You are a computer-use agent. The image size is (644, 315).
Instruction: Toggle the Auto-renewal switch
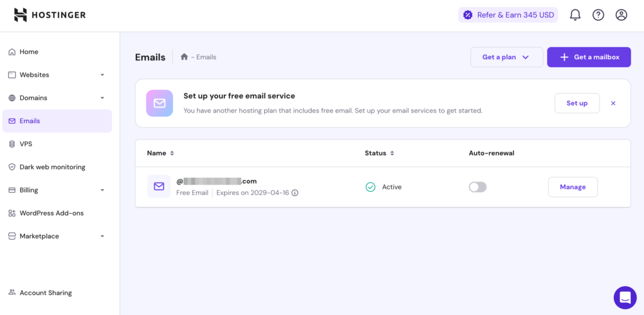pos(478,187)
